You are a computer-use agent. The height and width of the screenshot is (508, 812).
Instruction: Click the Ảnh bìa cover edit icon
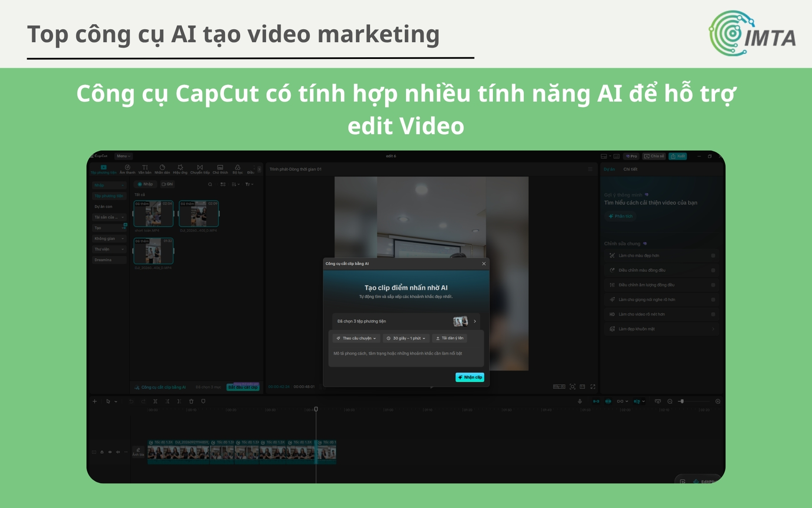[x=138, y=452]
